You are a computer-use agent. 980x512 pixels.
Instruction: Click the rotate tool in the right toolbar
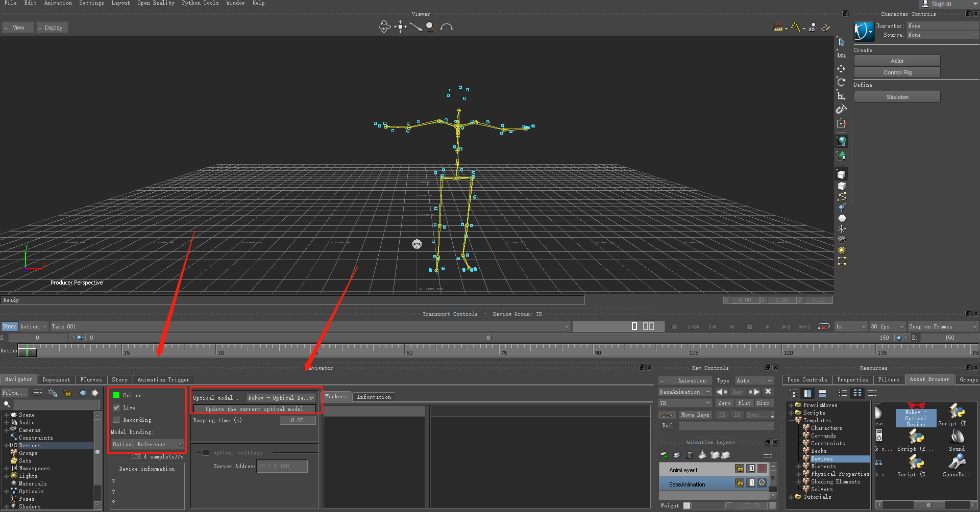click(841, 82)
